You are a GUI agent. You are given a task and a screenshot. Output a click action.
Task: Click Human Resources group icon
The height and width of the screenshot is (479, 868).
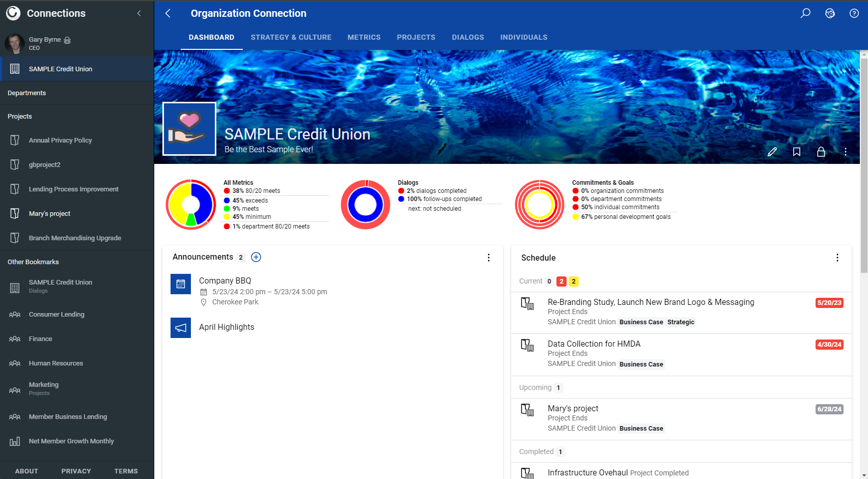coord(15,363)
